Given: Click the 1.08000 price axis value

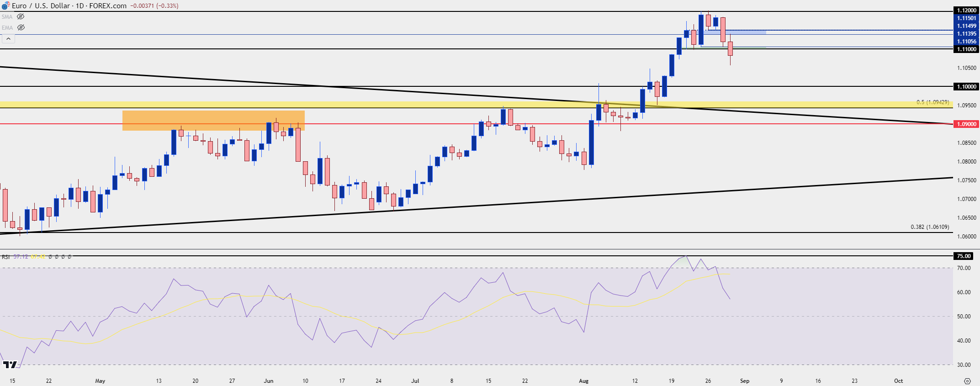Looking at the screenshot, I should pos(967,162).
